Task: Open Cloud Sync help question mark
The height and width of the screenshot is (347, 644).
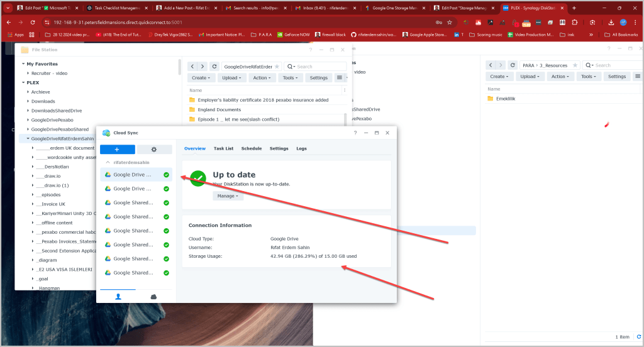Action: pyautogui.click(x=355, y=133)
